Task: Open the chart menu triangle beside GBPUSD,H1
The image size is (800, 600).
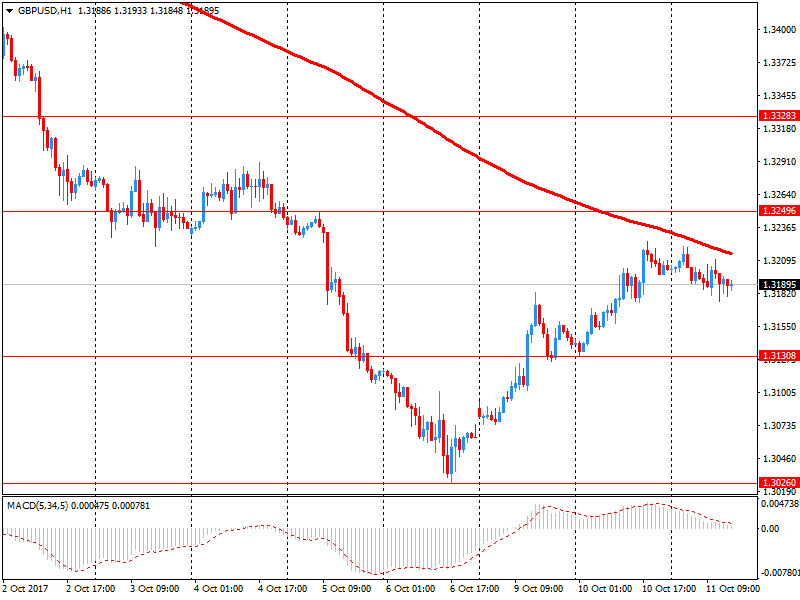Action: pos(9,11)
